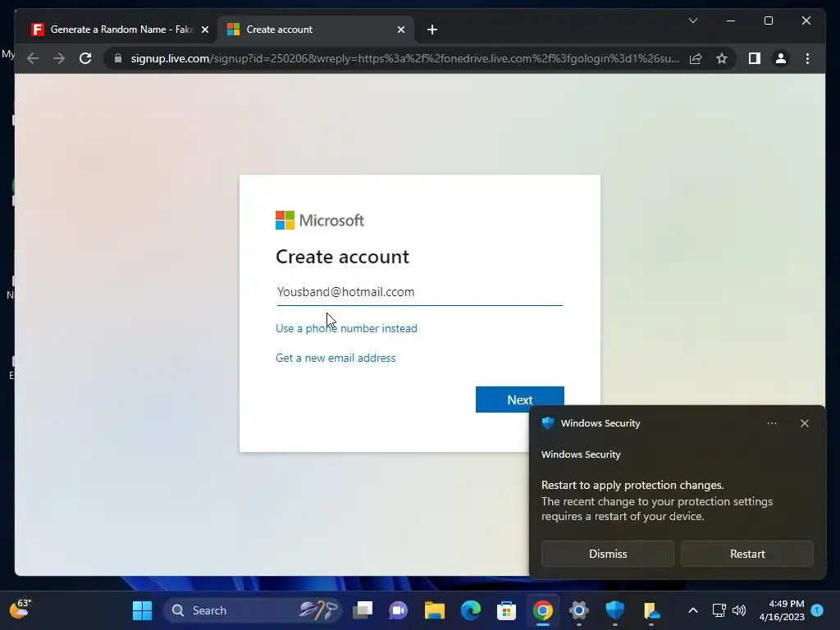840x630 pixels.
Task: Click the Next button
Action: [519, 399]
